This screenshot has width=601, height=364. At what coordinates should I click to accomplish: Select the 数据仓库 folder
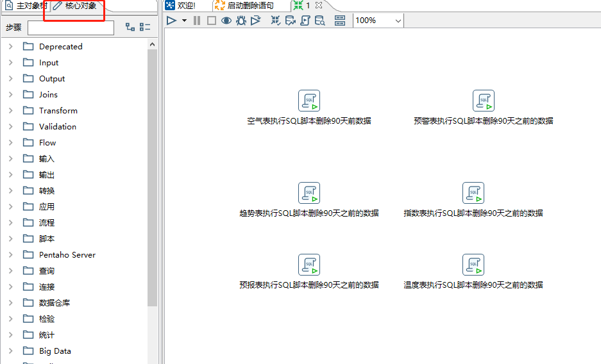click(x=55, y=302)
